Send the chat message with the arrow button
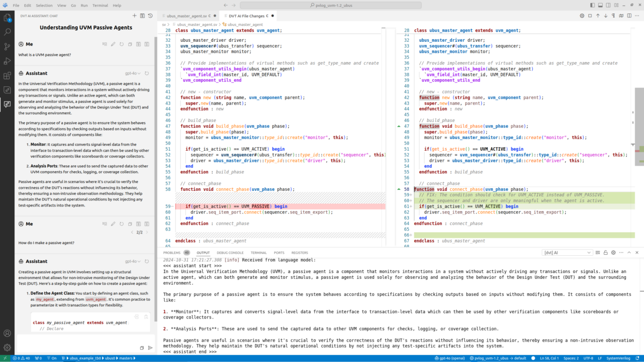 [151, 348]
